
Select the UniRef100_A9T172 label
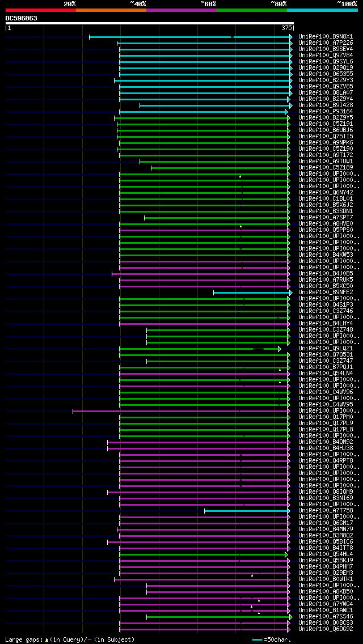pyautogui.click(x=326, y=155)
